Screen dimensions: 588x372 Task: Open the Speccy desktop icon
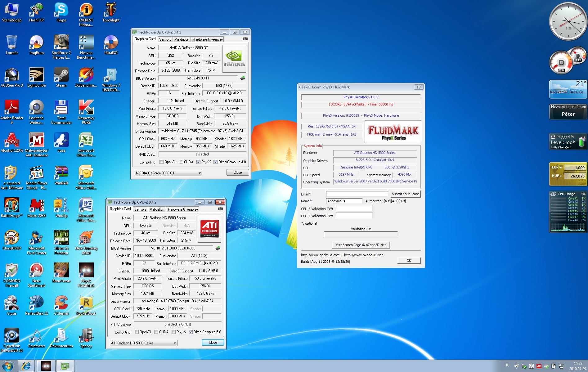click(86, 338)
